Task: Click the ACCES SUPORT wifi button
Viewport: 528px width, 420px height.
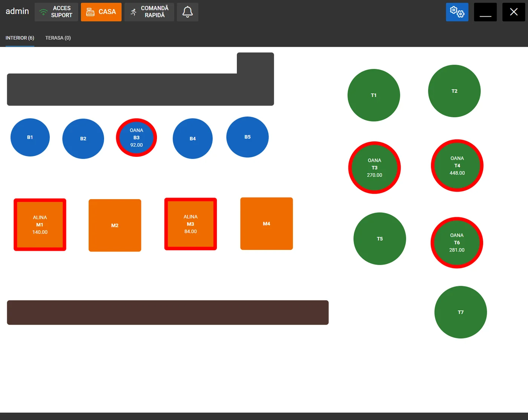Action: 56,12
